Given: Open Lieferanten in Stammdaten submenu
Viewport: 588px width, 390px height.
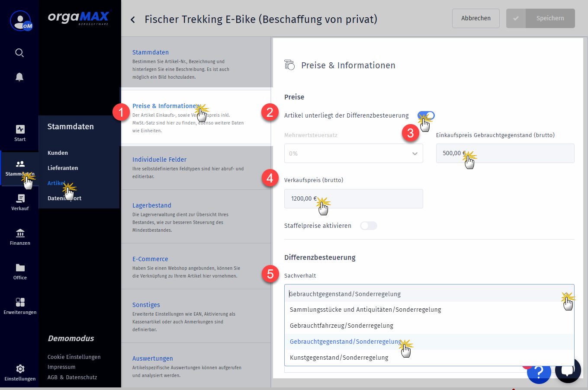Looking at the screenshot, I should pos(63,168).
